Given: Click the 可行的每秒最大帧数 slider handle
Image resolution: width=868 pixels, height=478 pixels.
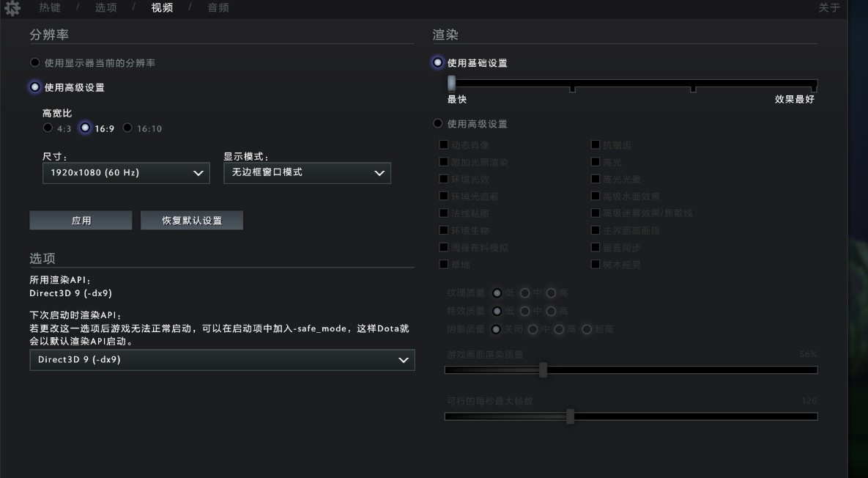Looking at the screenshot, I should 570,416.
